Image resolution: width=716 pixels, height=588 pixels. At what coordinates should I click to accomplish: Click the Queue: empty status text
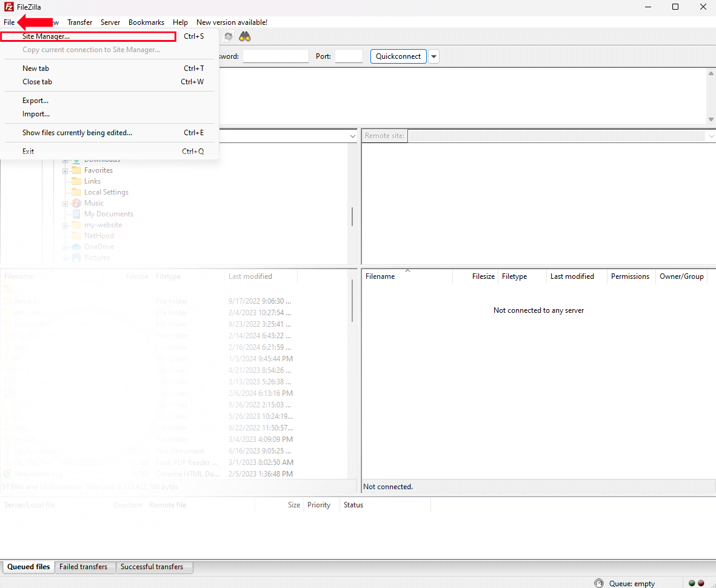pyautogui.click(x=632, y=584)
